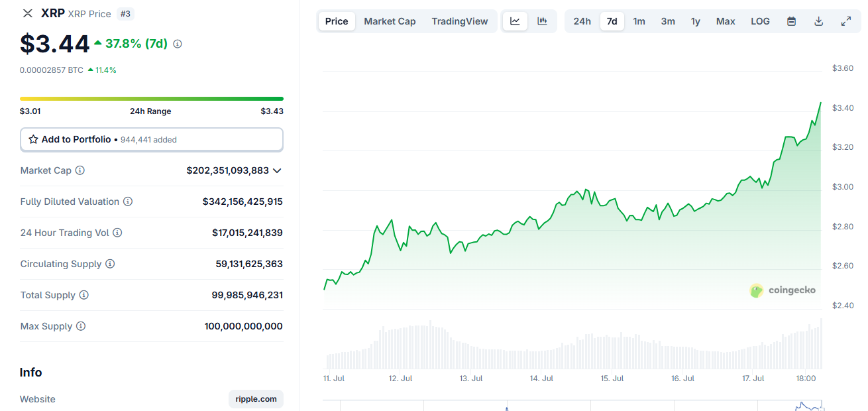Click the 24h Range price bar
The height and width of the screenshot is (411, 868).
(x=151, y=99)
